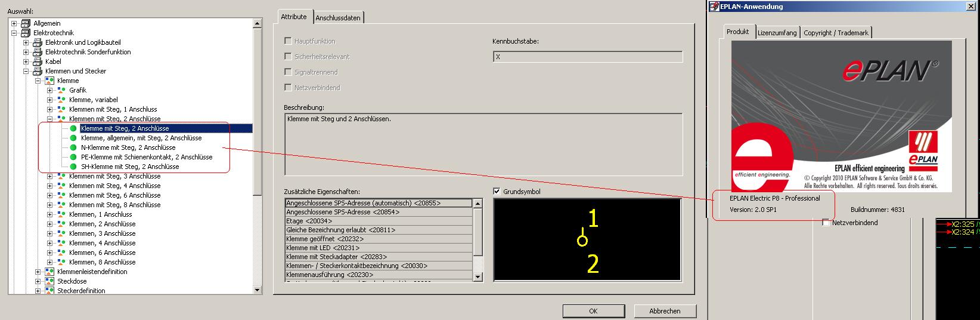This screenshot has width=980, height=320.
Task: Click the Klemmen mit Steg, 6 Anschlüsse icon
Action: 61,195
